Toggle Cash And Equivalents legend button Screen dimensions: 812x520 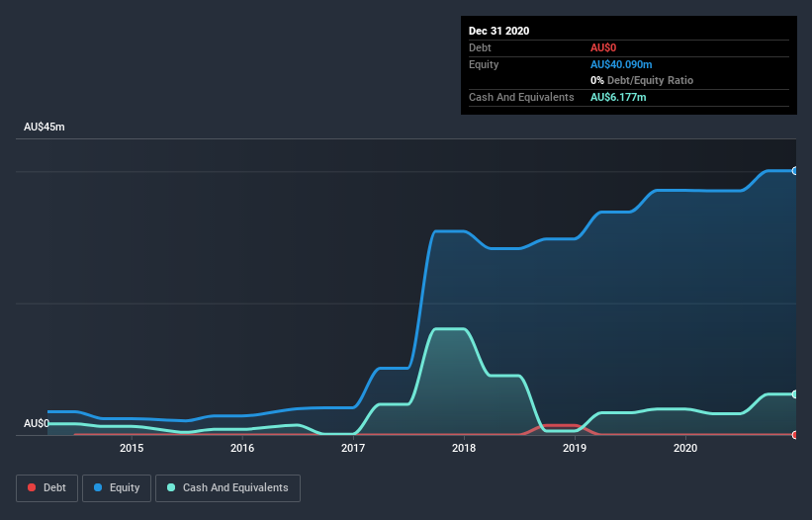227,488
